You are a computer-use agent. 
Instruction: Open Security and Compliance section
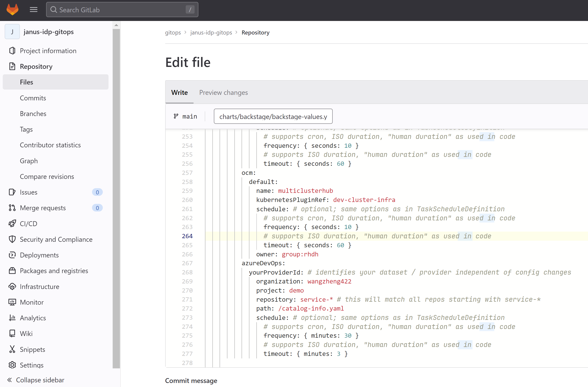pyautogui.click(x=56, y=239)
